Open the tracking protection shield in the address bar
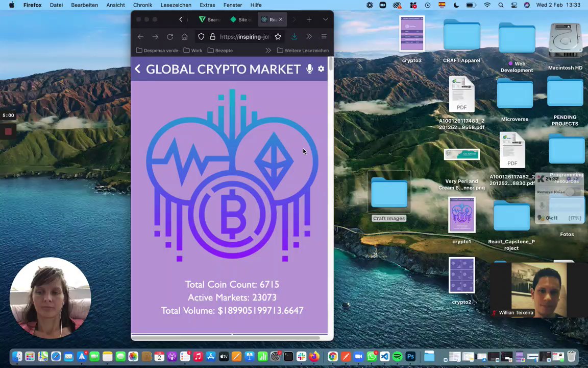 (202, 36)
